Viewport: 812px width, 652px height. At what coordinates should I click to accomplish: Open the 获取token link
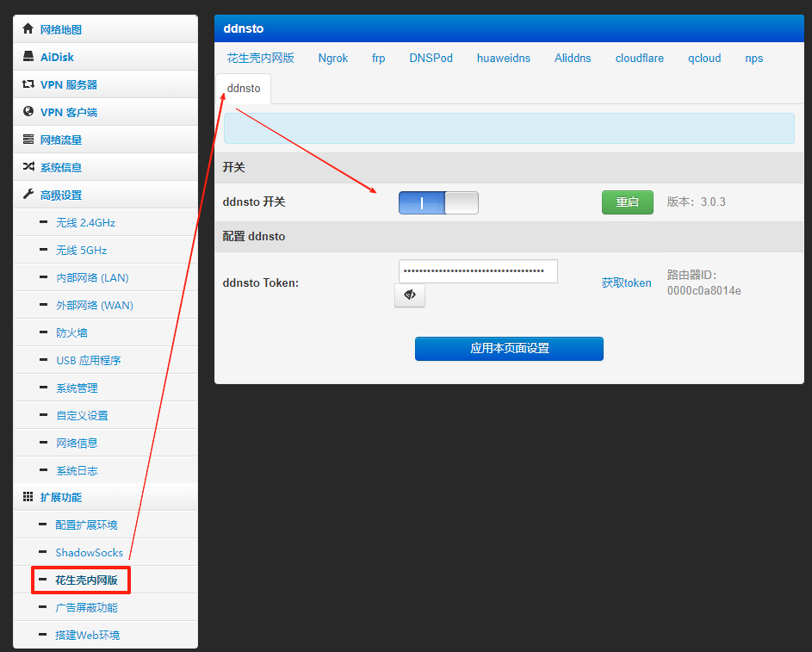coord(626,283)
